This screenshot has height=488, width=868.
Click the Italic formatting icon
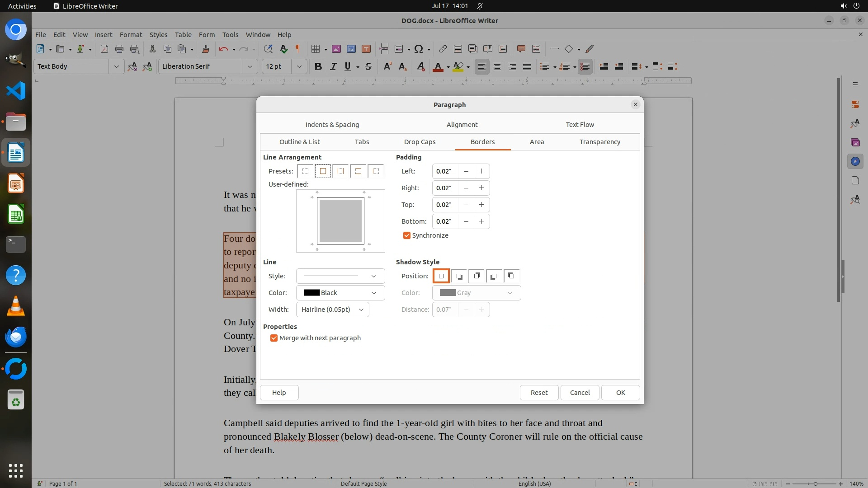coord(333,66)
